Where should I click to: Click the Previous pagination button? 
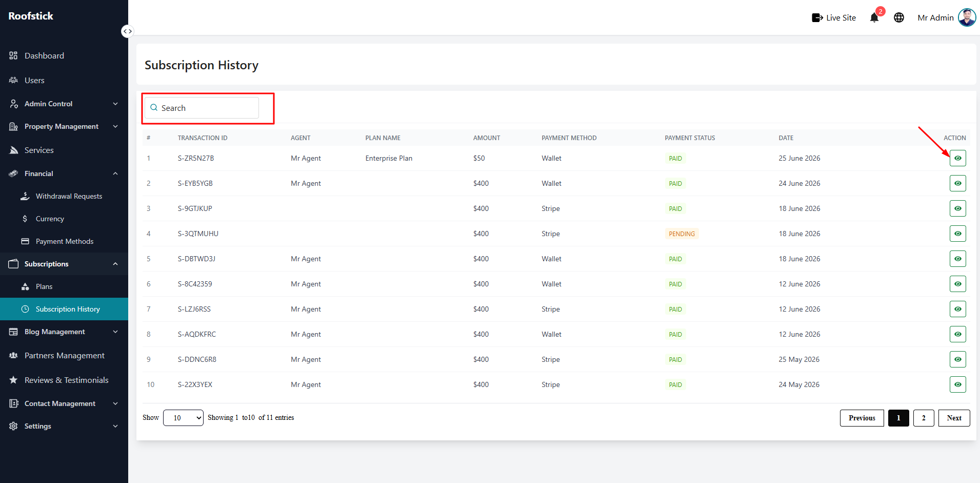tap(862, 418)
